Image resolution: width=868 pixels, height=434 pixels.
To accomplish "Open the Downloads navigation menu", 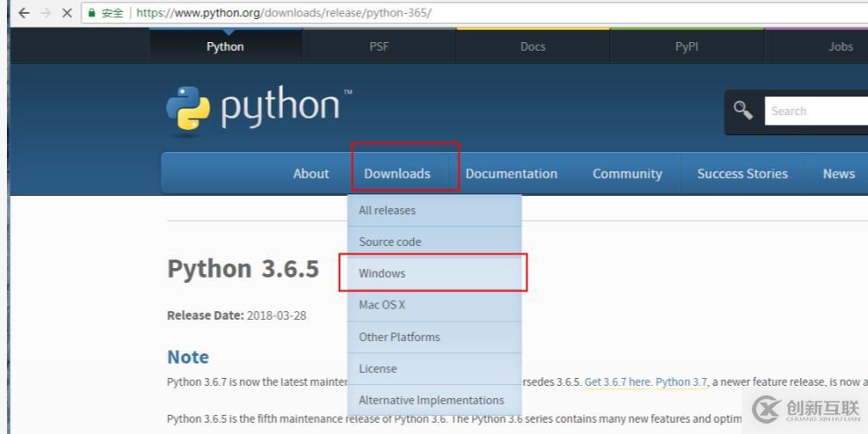I will tap(397, 174).
